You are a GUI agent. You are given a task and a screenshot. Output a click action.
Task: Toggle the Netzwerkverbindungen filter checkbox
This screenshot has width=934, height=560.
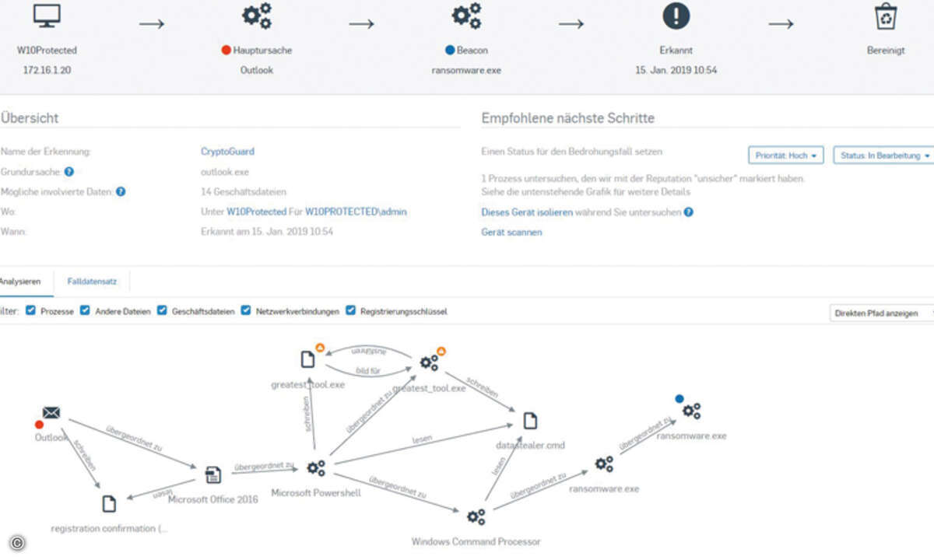246,310
